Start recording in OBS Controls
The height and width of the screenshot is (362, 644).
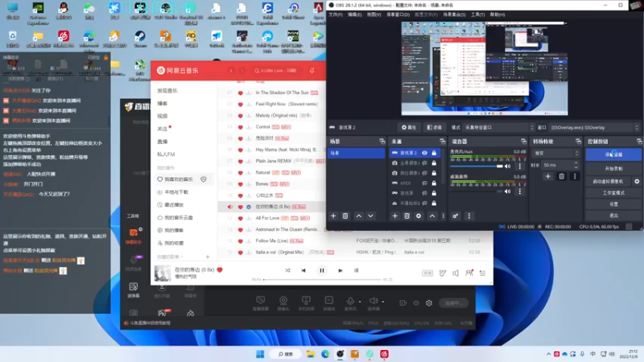(613, 169)
